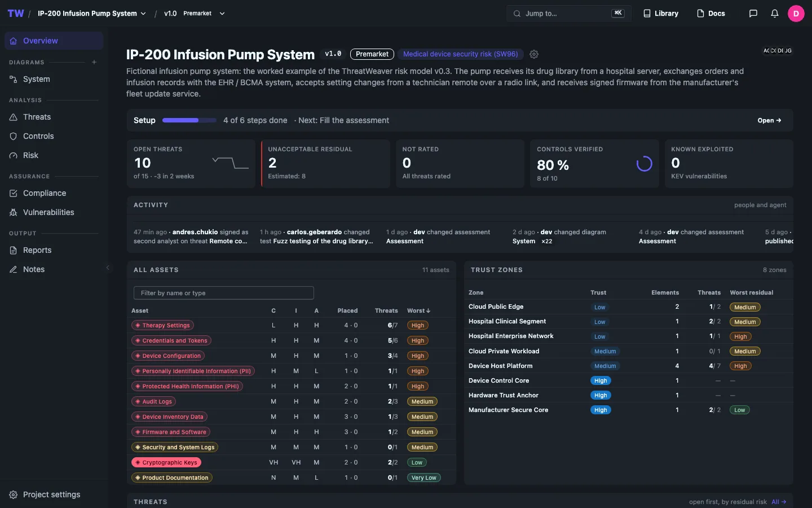This screenshot has width=812, height=508.
Task: Click the Filter by name or type field
Action: click(223, 293)
